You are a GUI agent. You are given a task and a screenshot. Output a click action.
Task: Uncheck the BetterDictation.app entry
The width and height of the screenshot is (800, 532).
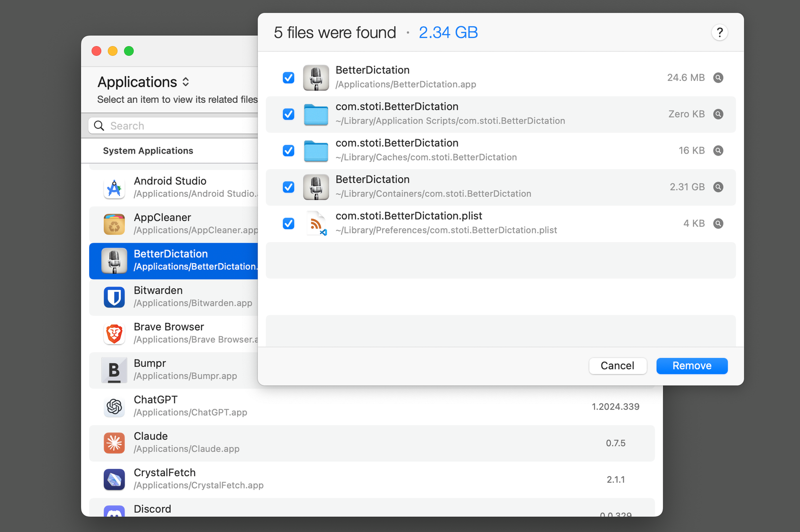click(x=288, y=78)
